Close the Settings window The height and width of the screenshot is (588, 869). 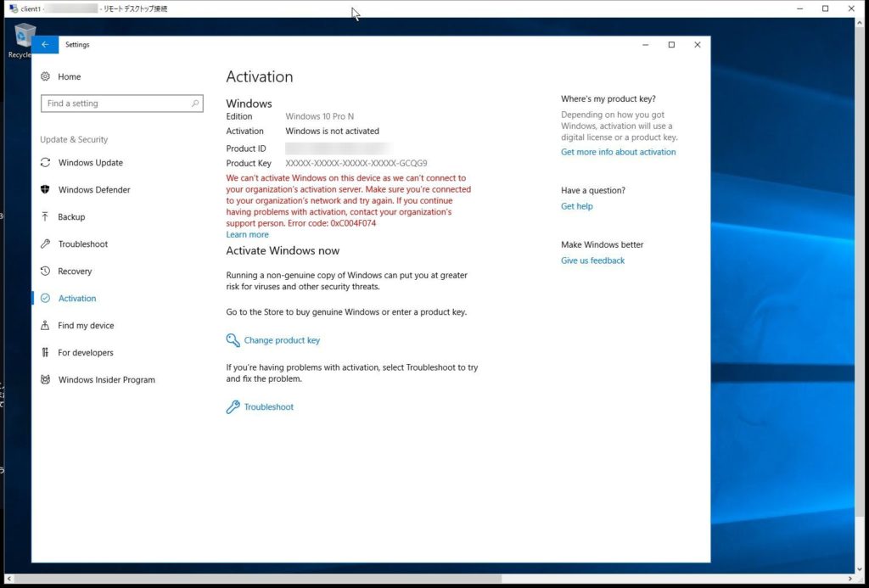(x=698, y=45)
